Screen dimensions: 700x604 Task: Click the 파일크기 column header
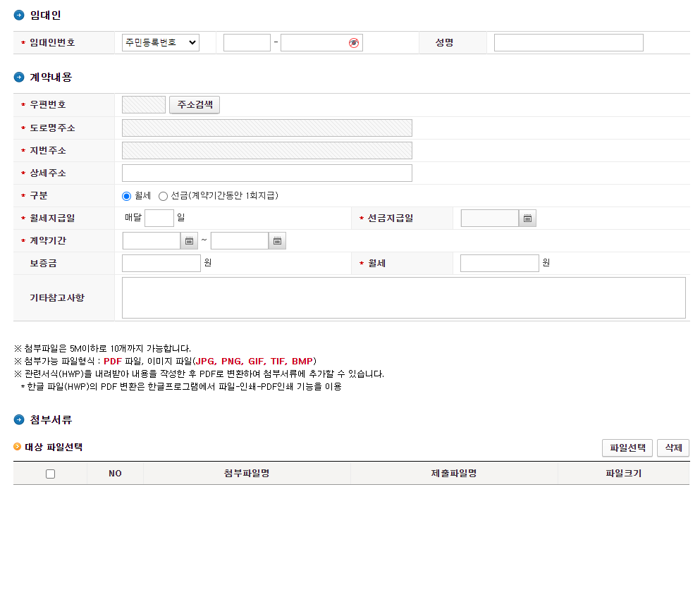coord(624,474)
